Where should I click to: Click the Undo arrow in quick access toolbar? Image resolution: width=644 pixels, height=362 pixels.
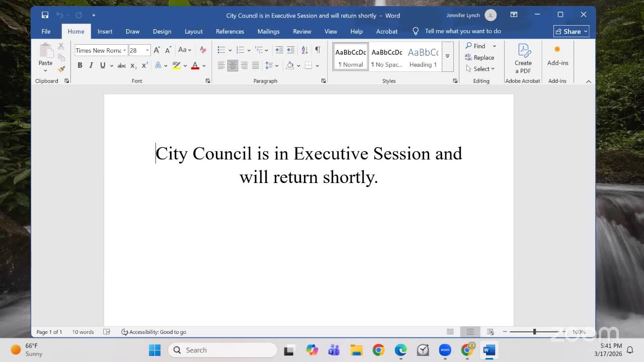(x=60, y=15)
